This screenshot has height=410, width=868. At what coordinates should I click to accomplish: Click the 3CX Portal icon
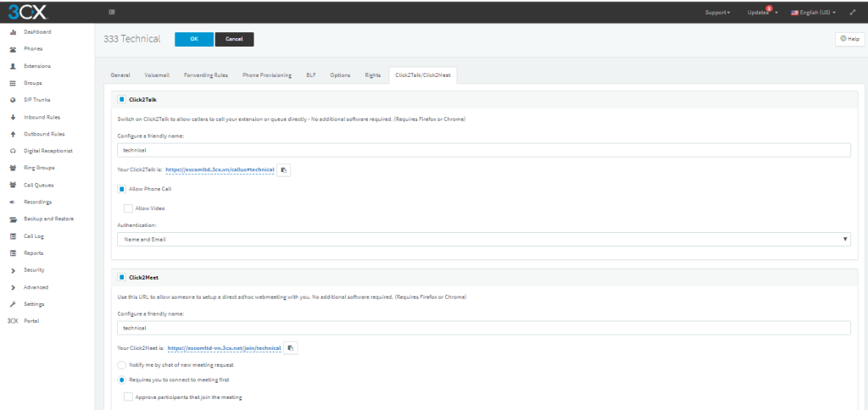(x=13, y=321)
